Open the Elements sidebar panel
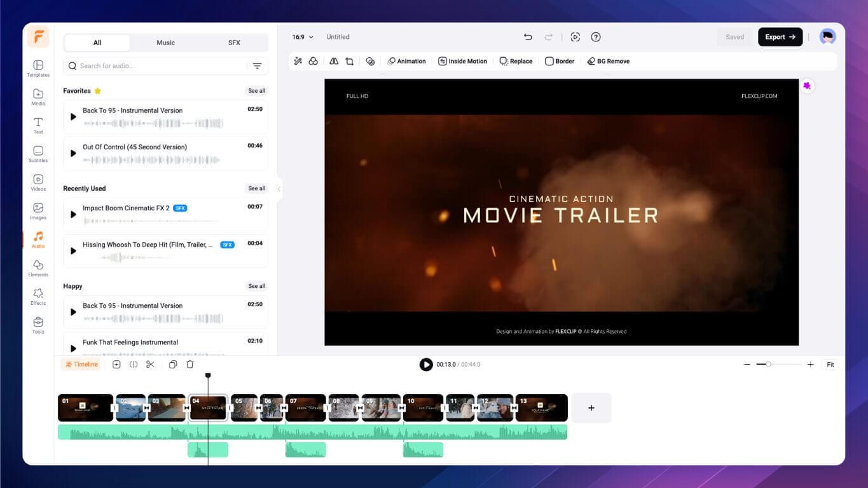The width and height of the screenshot is (868, 488). point(38,268)
